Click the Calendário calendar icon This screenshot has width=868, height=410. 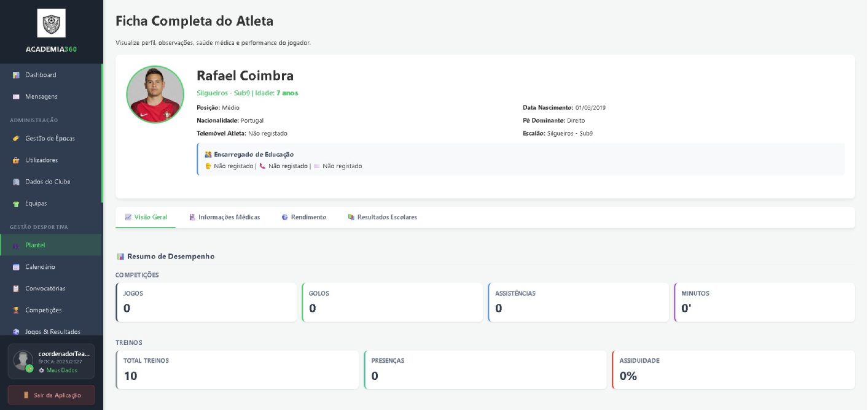click(x=16, y=267)
